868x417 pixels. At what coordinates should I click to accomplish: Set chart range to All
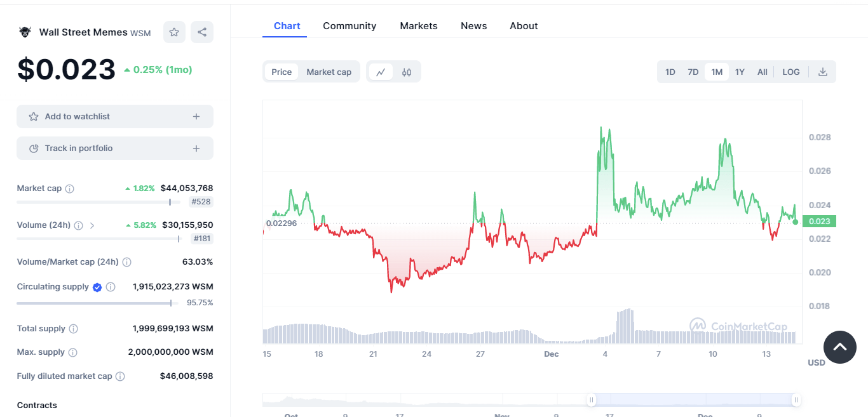[763, 72]
